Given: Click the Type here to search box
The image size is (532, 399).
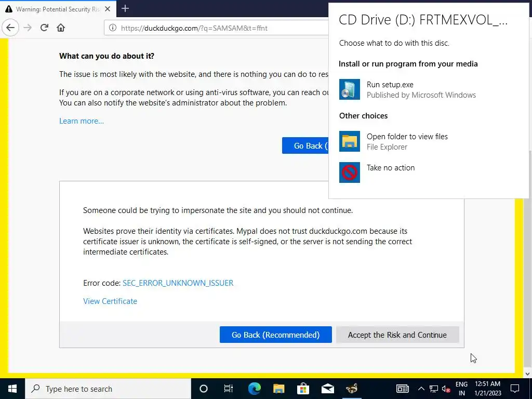Looking at the screenshot, I should click(x=108, y=389).
